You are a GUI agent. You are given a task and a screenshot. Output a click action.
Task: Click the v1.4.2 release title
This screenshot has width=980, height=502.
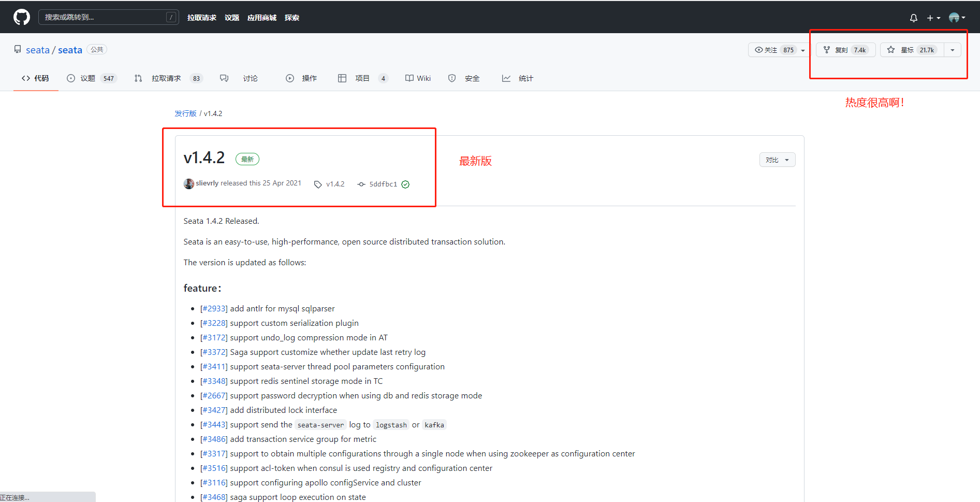pyautogui.click(x=204, y=157)
